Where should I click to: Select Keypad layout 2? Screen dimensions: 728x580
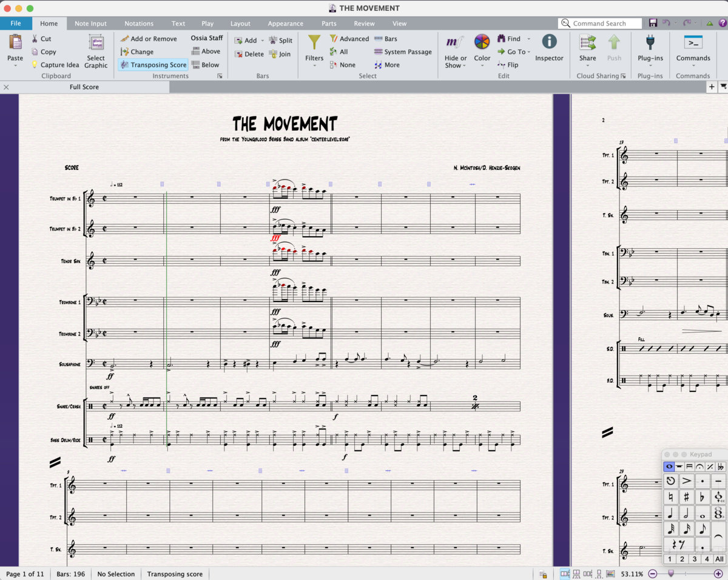pyautogui.click(x=681, y=559)
